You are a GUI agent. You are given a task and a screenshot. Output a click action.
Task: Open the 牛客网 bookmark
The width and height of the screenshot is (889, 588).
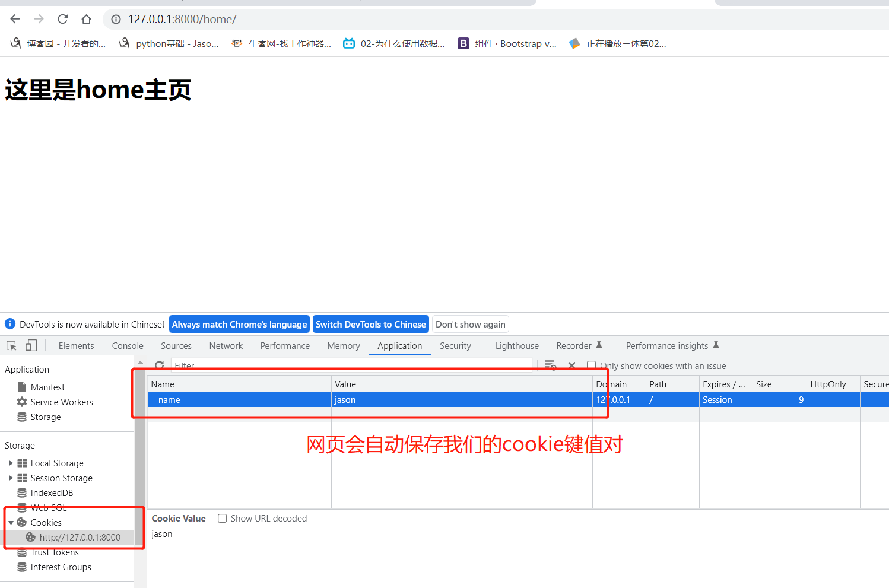(281, 43)
